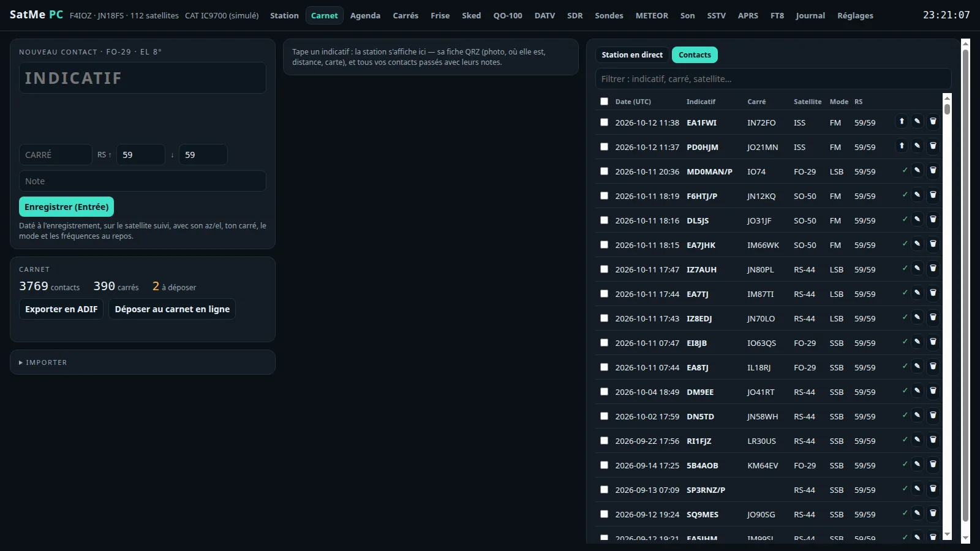Viewport: 980px width, 551px height.
Task: Click Exporter en ADIF
Action: coord(61,309)
